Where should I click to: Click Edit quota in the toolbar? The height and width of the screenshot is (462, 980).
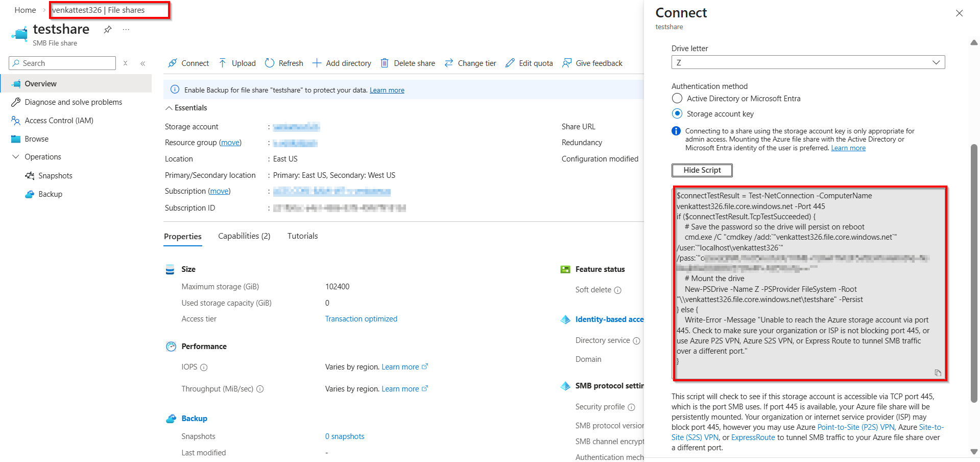point(529,63)
